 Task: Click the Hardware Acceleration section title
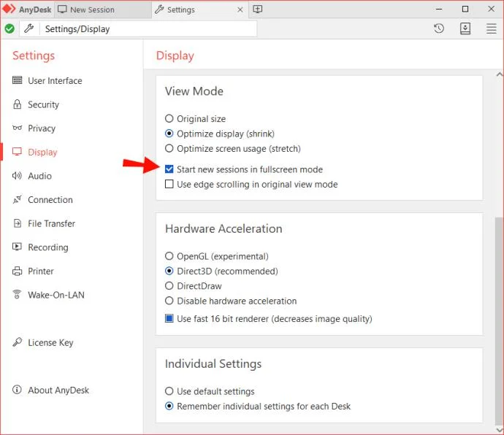[x=224, y=228]
